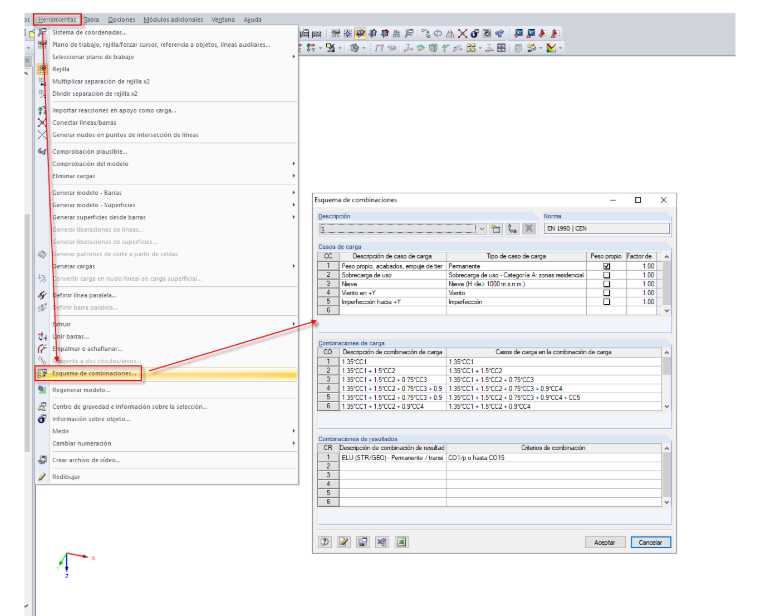Click the table import icon in dialog footer
This screenshot has height=616, width=760.
(x=382, y=542)
